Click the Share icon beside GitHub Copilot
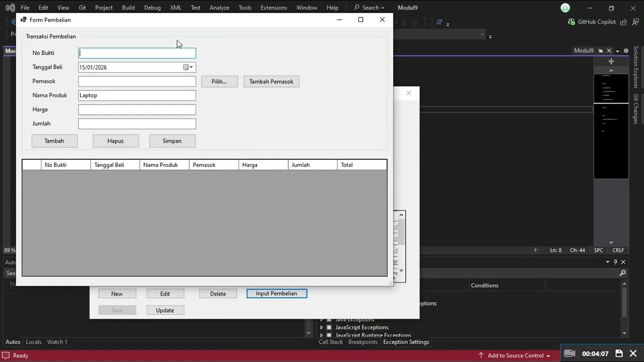644x362 pixels. (623, 22)
